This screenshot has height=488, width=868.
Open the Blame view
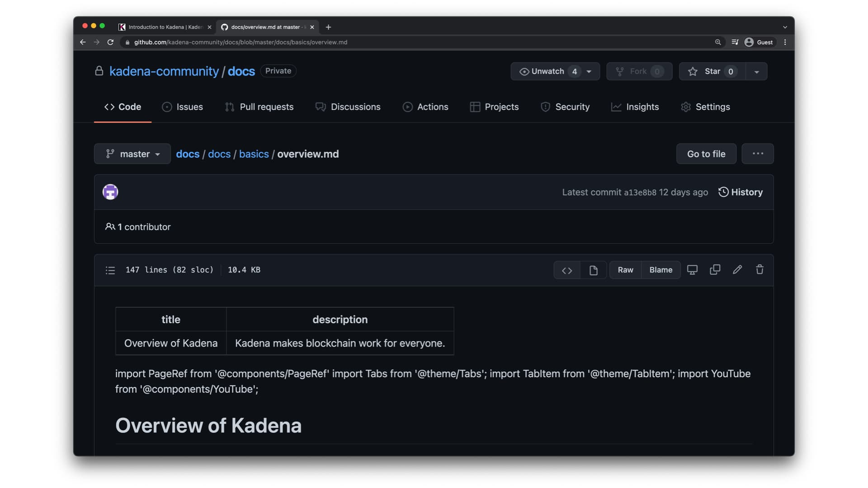(660, 270)
